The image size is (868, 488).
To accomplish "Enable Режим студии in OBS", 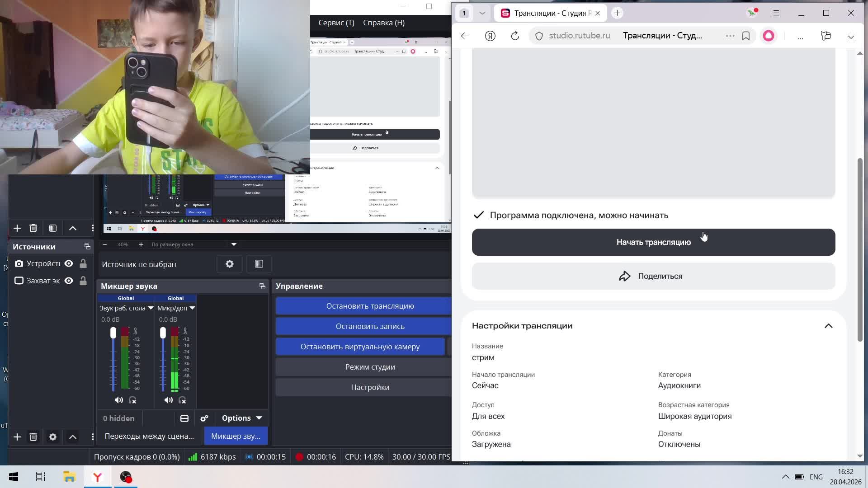I will pyautogui.click(x=363, y=367).
